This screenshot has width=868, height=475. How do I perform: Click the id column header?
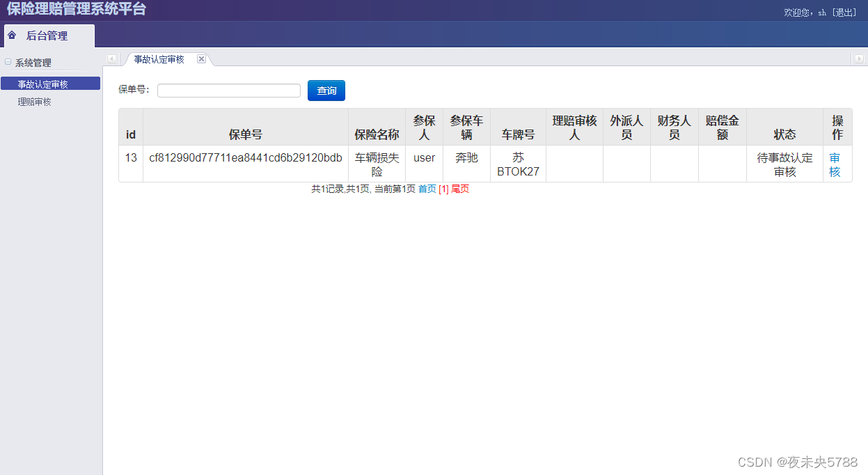coord(131,127)
